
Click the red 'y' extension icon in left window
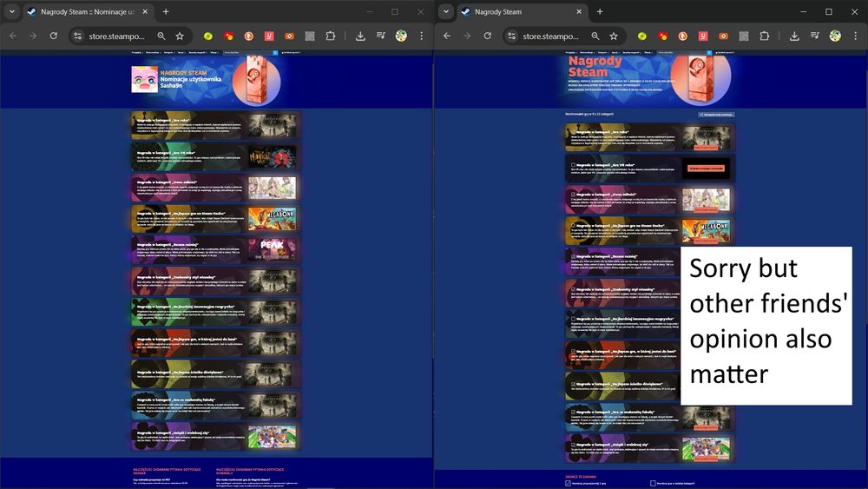click(269, 36)
